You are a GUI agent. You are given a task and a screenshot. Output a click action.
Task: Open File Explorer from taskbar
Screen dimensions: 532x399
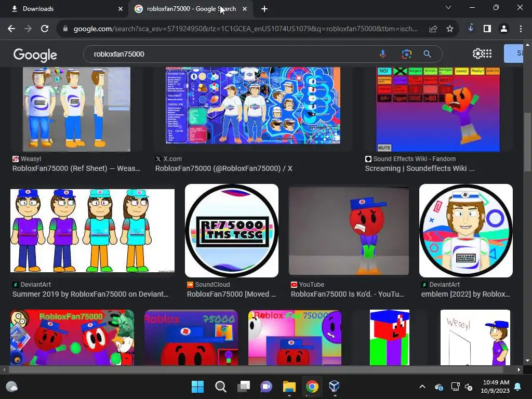click(x=289, y=387)
